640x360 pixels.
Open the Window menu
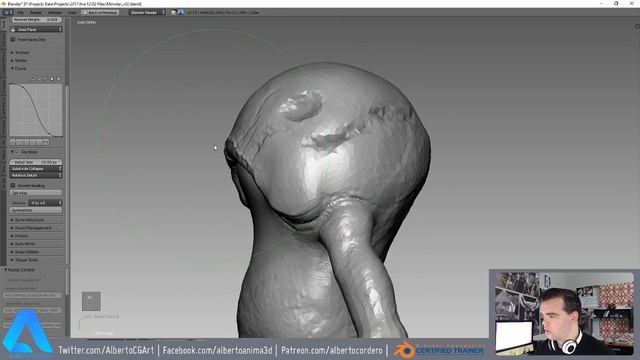point(55,13)
